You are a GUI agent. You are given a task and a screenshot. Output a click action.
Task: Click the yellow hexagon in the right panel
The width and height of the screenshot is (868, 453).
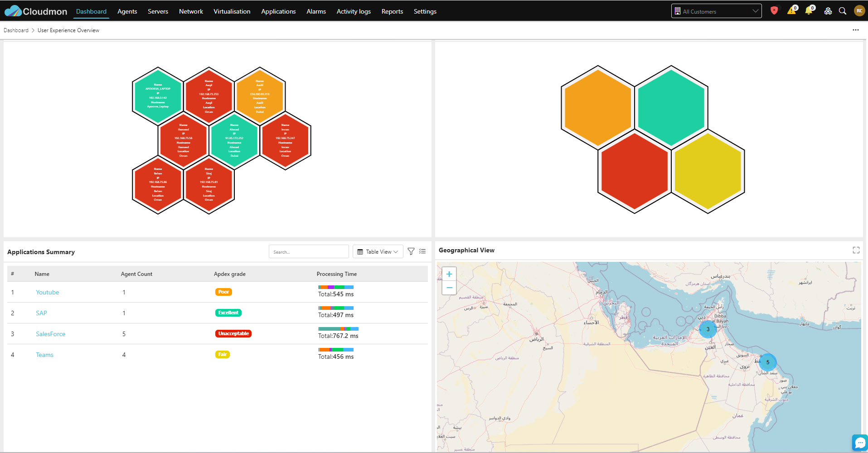point(708,171)
